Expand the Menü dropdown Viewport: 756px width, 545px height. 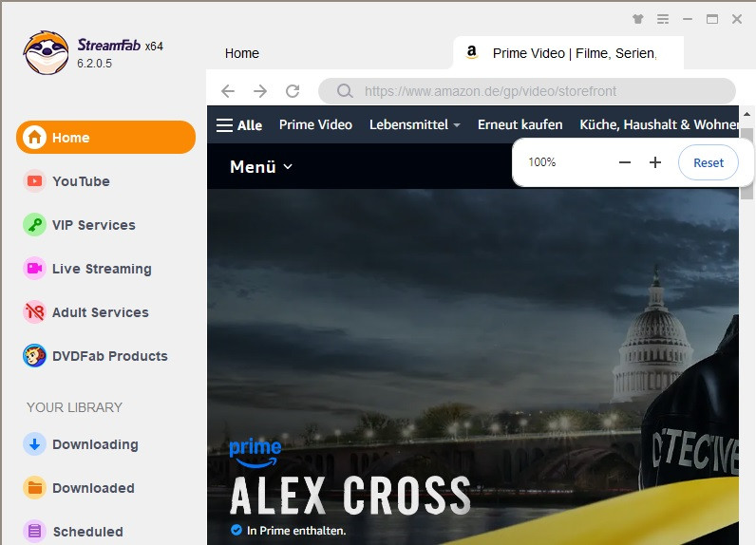261,167
